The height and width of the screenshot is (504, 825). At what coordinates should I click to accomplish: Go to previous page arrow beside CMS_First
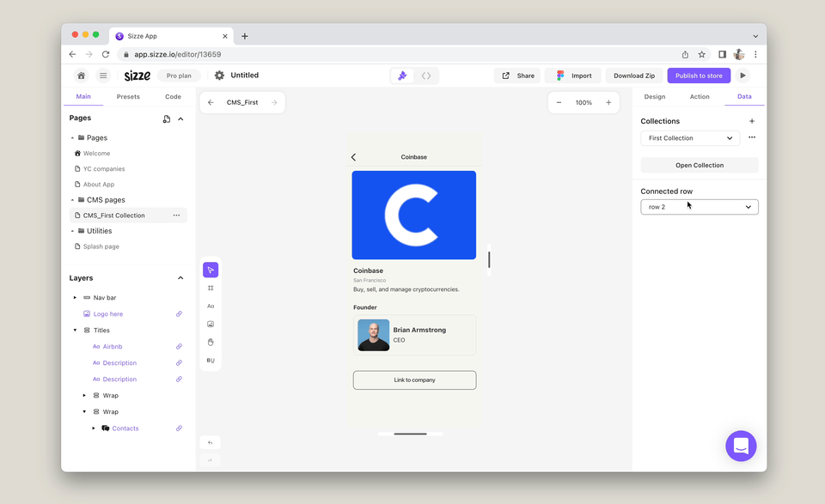click(x=211, y=102)
